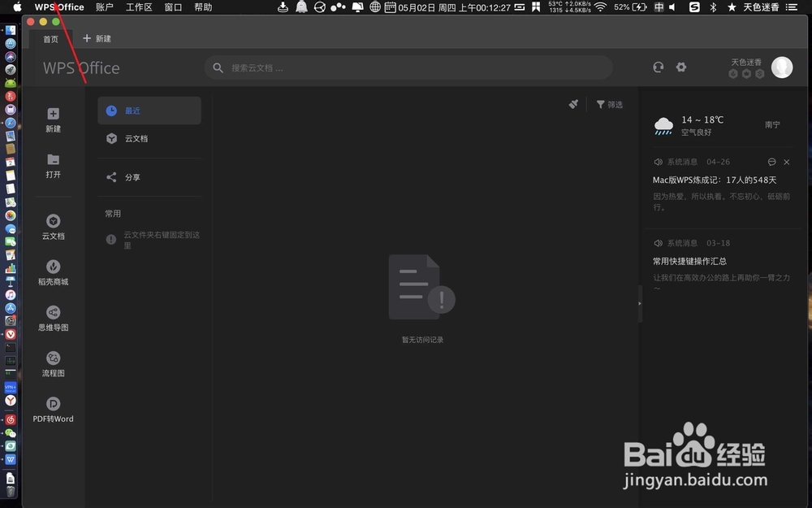Click the 新建 plus icon in left sidebar
Screen dimensions: 812x508
point(53,114)
